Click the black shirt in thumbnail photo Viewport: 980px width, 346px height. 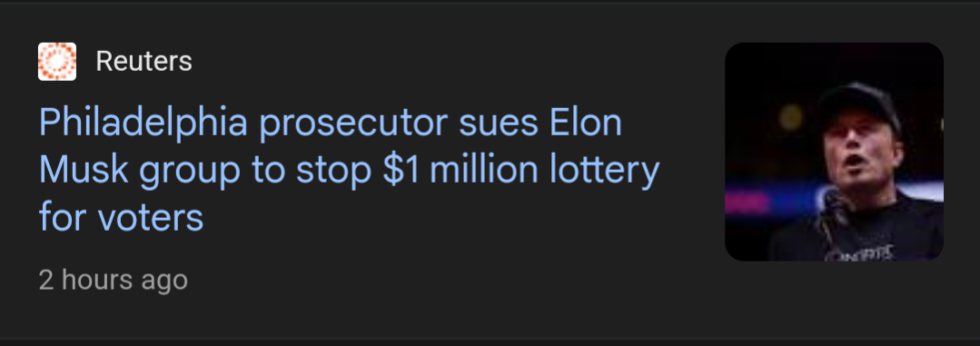click(863, 232)
